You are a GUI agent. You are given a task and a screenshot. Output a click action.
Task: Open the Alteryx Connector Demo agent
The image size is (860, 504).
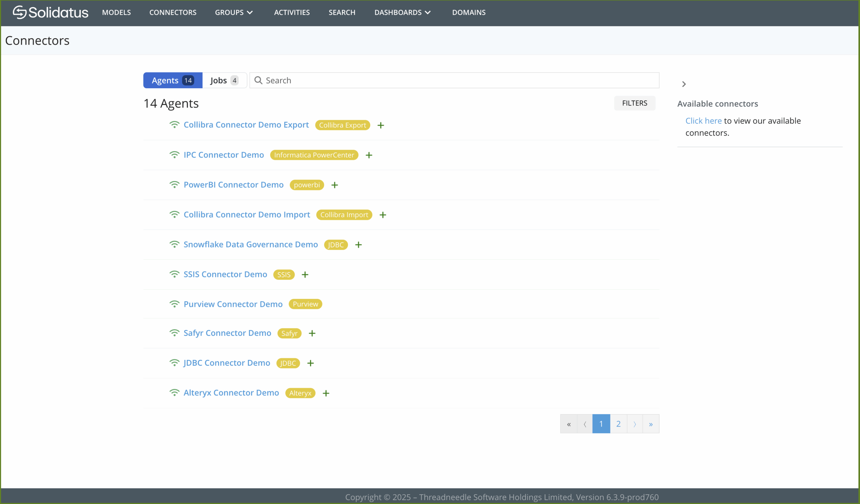click(231, 393)
